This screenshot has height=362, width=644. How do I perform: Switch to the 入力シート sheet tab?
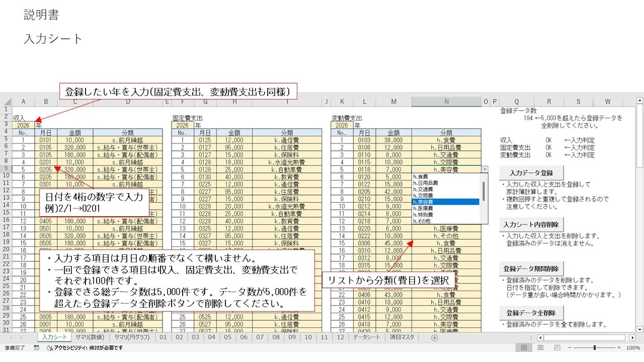tap(55, 337)
